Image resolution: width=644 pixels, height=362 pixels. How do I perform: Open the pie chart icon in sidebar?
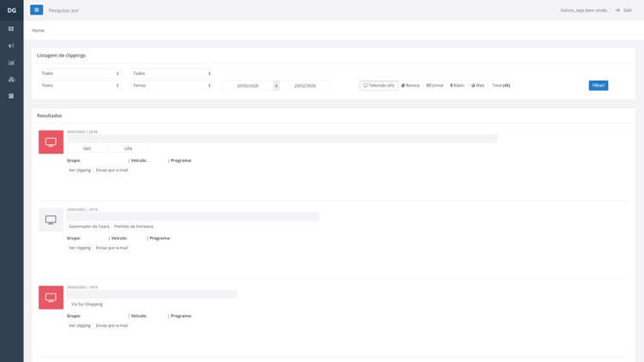(x=11, y=79)
